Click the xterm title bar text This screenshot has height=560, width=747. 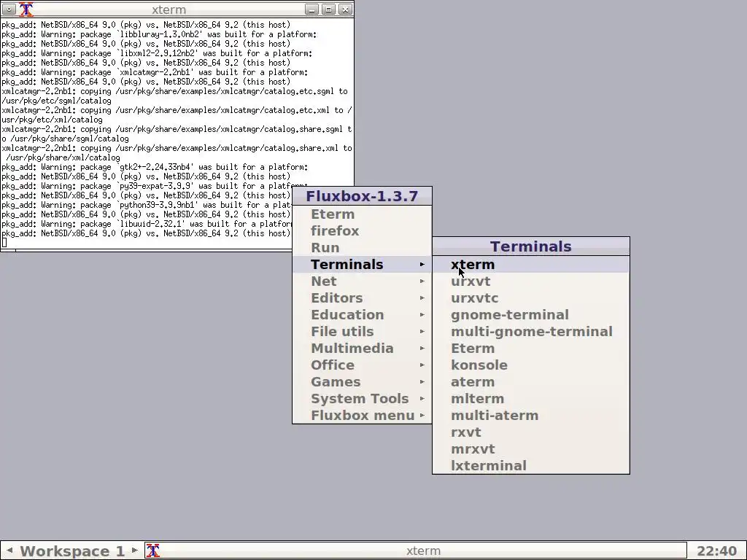(169, 9)
